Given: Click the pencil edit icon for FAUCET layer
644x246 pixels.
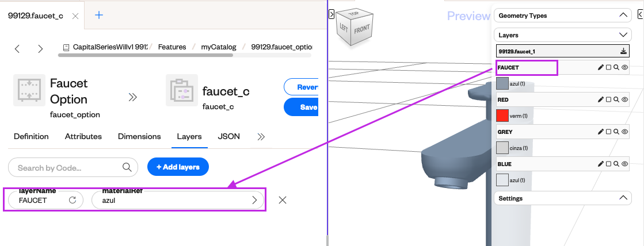Looking at the screenshot, I should pos(601,67).
